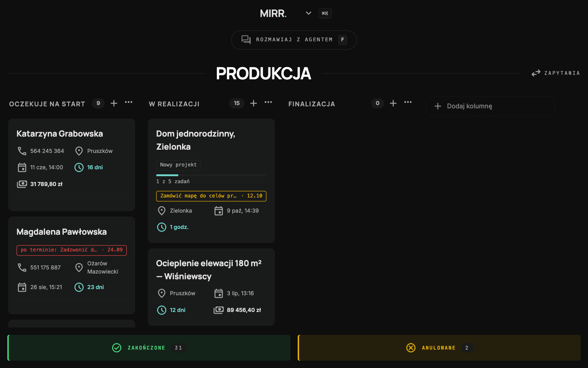The image size is (588, 368).
Task: Click clock icon beside 23 dni
Action: click(79, 287)
